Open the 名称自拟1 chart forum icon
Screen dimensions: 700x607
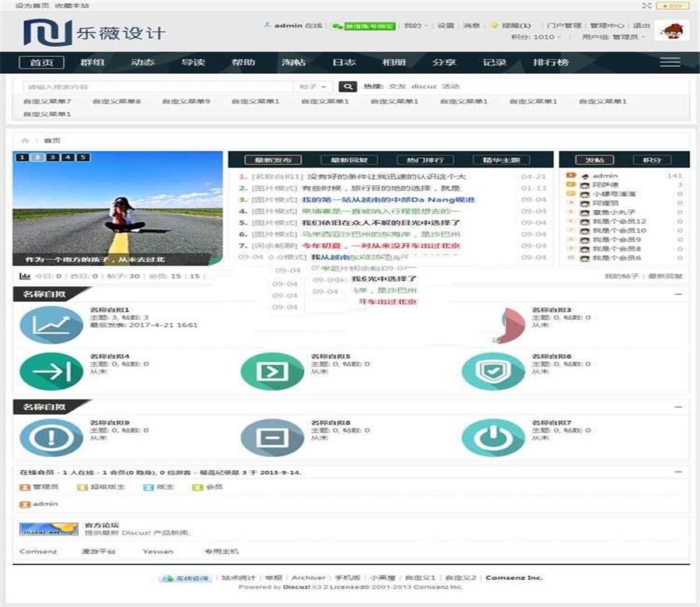(51, 325)
